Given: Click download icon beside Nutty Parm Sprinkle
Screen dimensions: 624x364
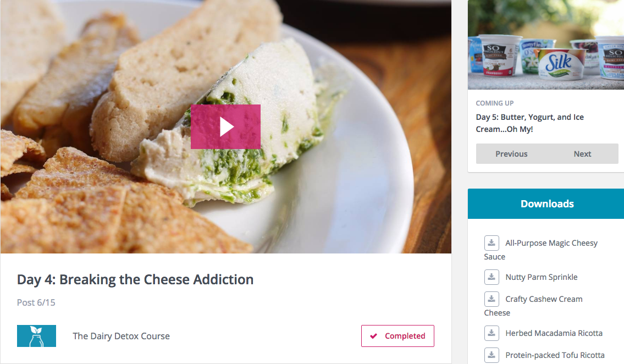Looking at the screenshot, I should tap(492, 277).
